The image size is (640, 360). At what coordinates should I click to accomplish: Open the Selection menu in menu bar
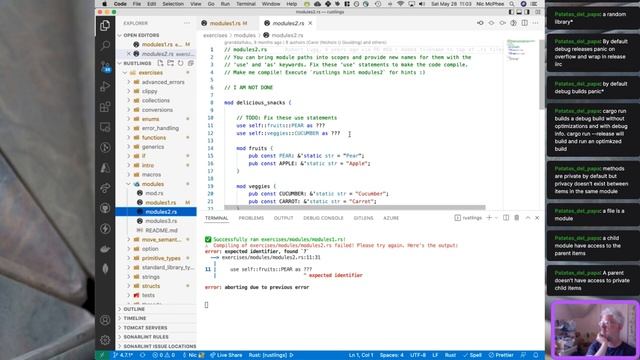pos(173,4)
